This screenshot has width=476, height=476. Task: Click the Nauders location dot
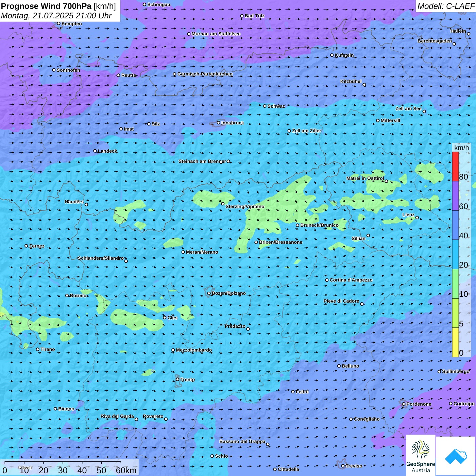tap(86, 204)
